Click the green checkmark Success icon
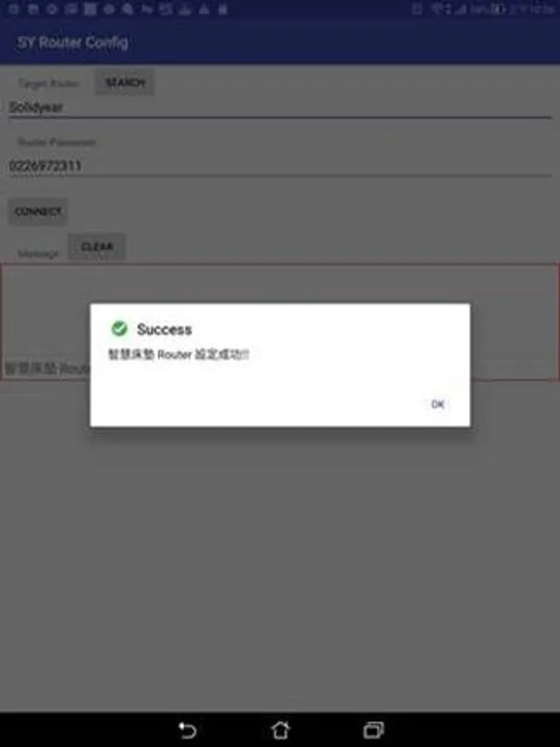The image size is (560, 747). pos(119,329)
